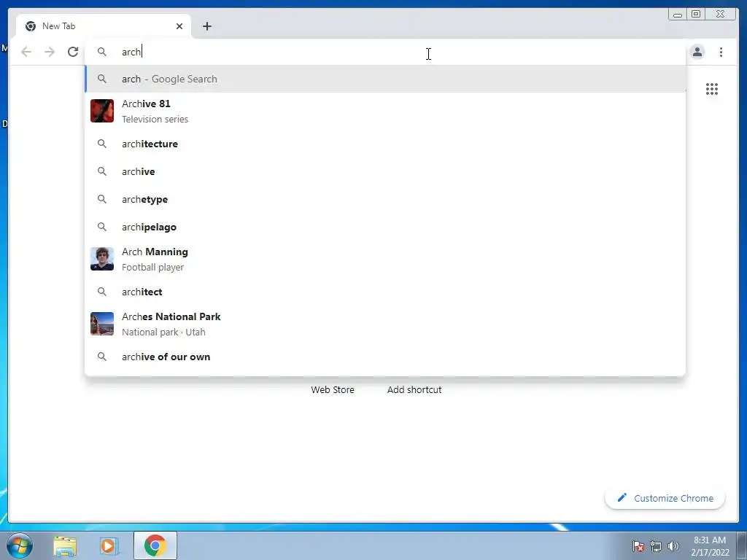Pick the 'archetype' suggestion
The height and width of the screenshot is (560, 747).
[x=385, y=199]
